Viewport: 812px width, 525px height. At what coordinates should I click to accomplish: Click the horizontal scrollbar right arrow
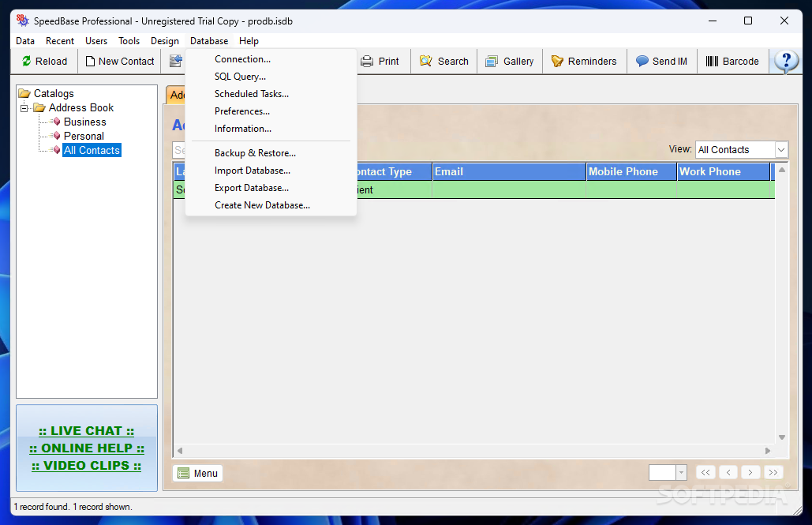(768, 451)
